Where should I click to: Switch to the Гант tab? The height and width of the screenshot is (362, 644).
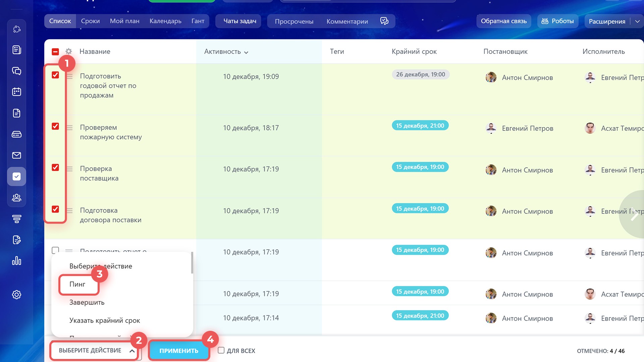point(198,21)
